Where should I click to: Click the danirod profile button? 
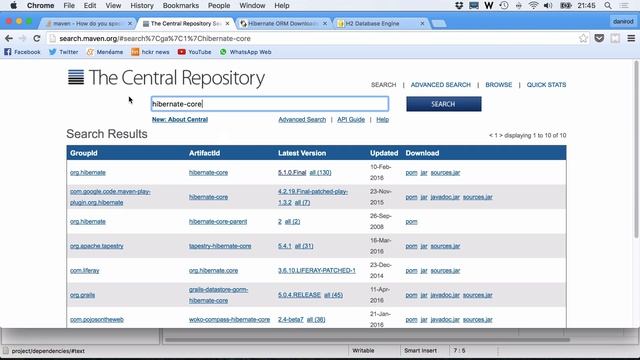[623, 21]
